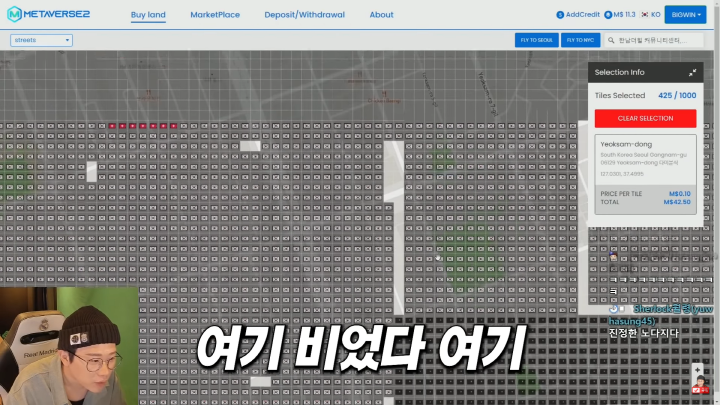Viewport: 720px width, 405px height.
Task: Zoom in the map with plus
Action: tap(698, 370)
